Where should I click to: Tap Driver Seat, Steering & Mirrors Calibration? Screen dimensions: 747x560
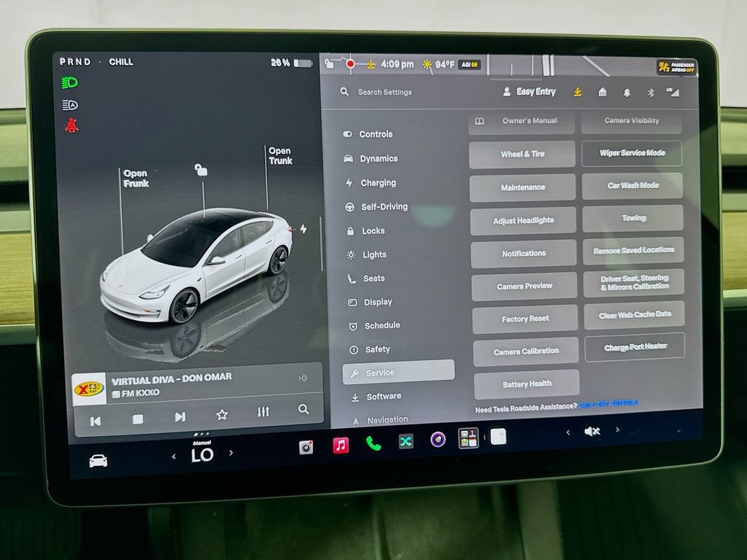(634, 282)
